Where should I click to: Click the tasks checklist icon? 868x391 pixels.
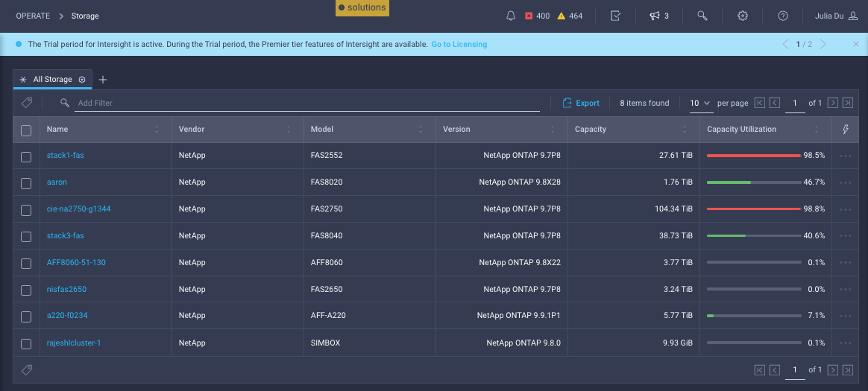coord(615,16)
